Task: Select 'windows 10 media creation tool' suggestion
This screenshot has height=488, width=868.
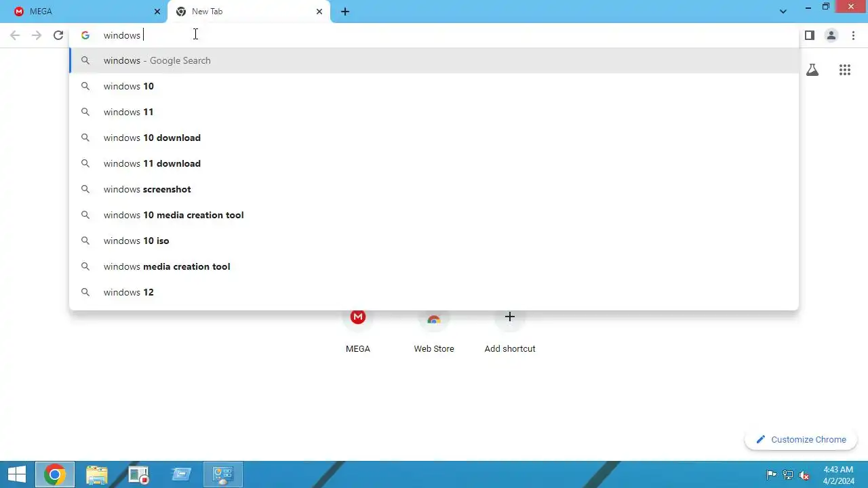Action: click(x=434, y=215)
